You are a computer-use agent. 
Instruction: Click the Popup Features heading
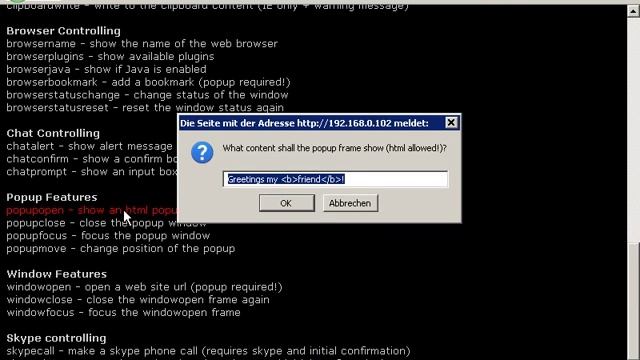[x=52, y=197]
